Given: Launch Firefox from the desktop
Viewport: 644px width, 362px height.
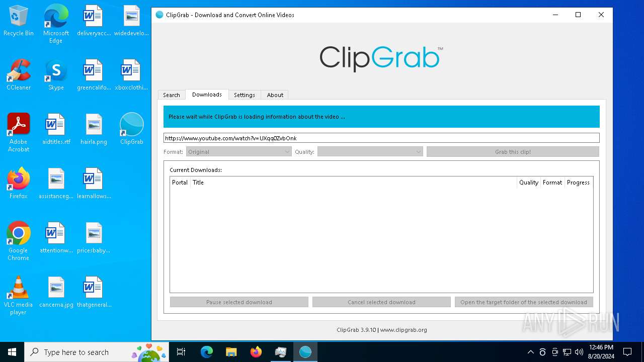Looking at the screenshot, I should [x=19, y=184].
